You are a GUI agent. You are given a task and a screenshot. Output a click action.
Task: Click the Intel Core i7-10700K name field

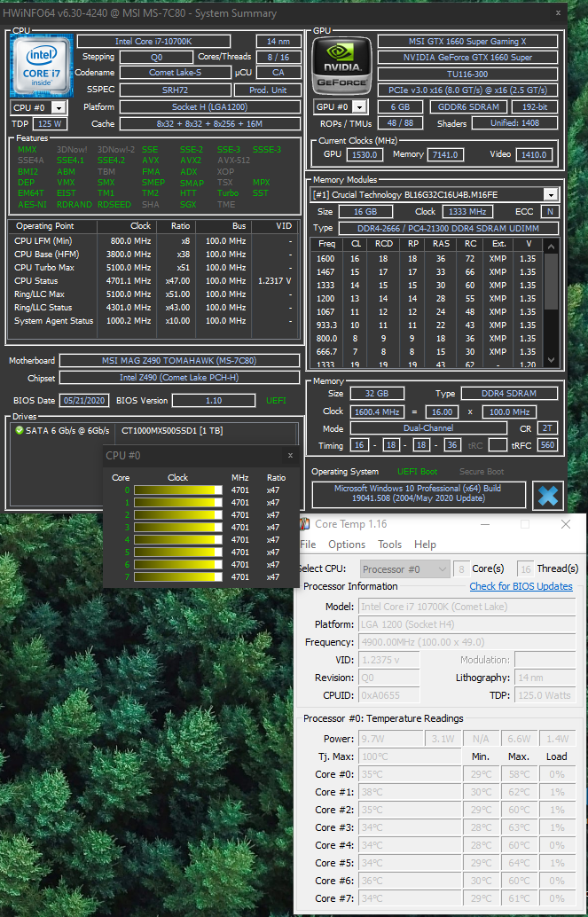153,41
